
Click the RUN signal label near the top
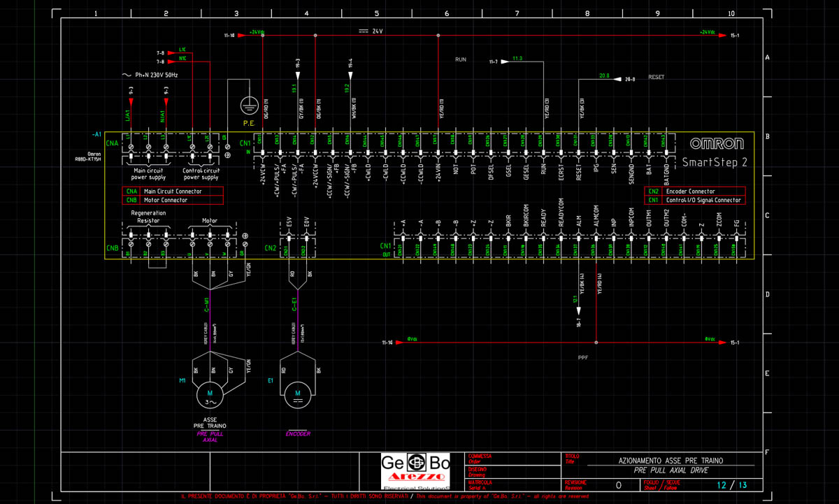point(460,59)
